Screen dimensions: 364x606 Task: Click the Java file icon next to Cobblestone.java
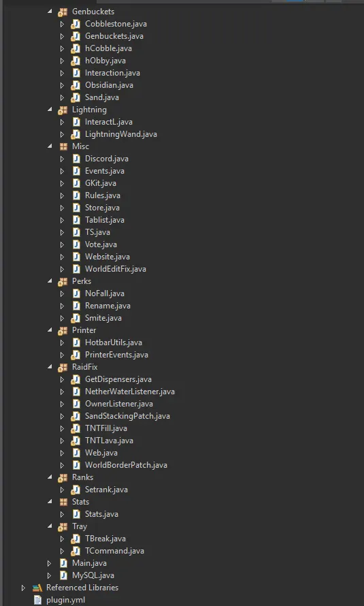point(76,24)
